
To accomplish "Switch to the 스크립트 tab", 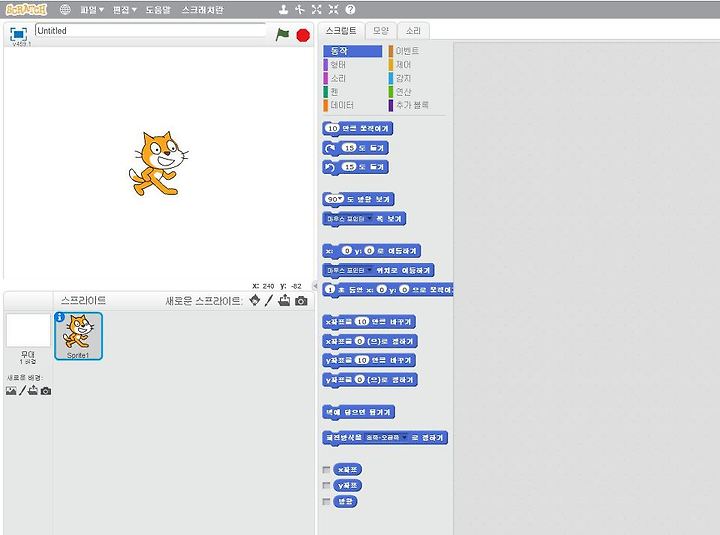I will click(341, 31).
